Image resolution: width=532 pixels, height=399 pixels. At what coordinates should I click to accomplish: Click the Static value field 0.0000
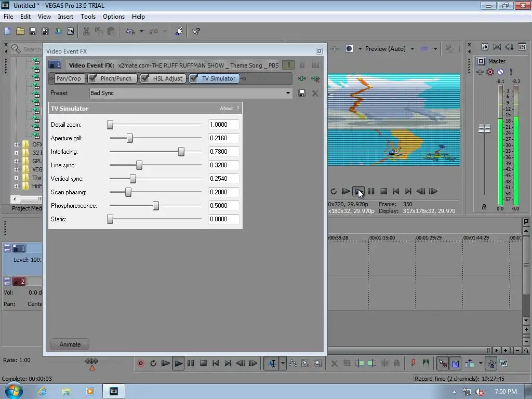point(223,219)
